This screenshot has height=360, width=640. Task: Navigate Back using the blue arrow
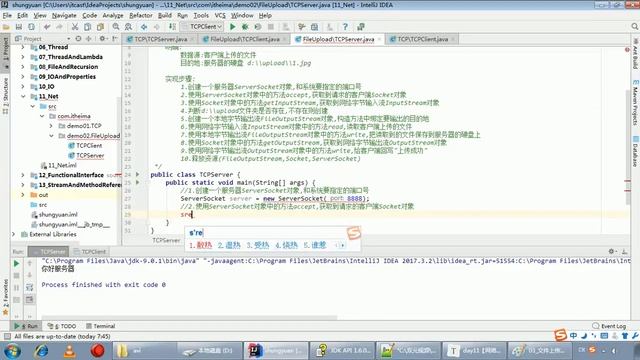click(x=144, y=27)
